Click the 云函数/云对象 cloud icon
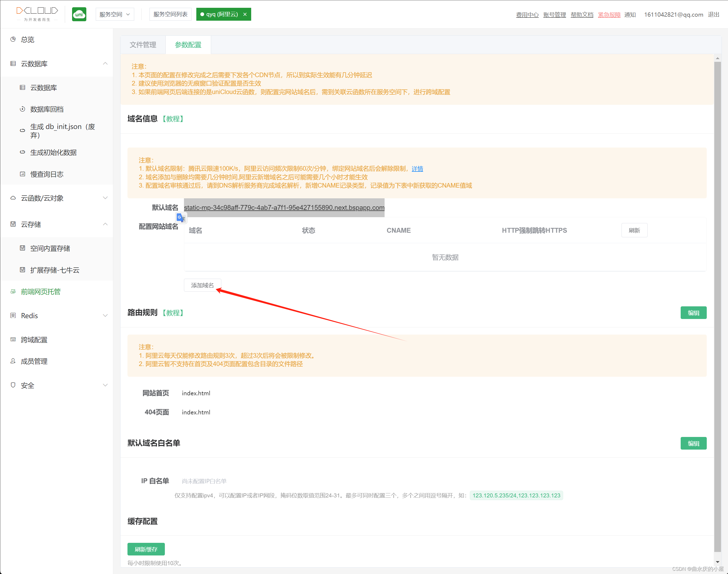This screenshot has width=728, height=574. (x=13, y=198)
